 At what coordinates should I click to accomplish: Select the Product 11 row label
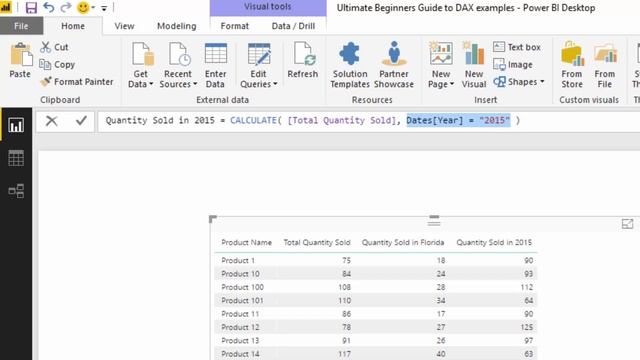pyautogui.click(x=240, y=314)
